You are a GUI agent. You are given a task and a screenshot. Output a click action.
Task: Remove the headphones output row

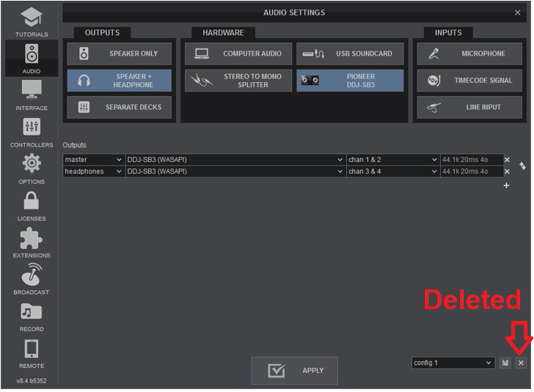click(x=507, y=171)
